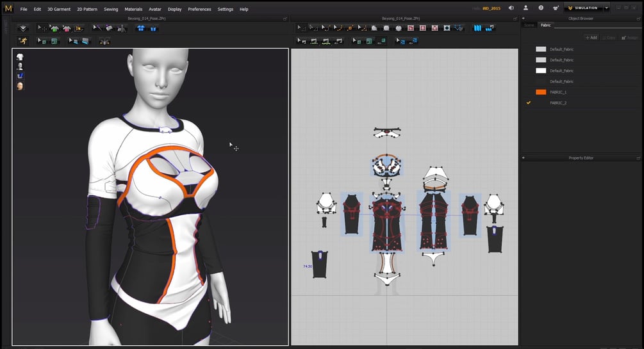This screenshot has height=349, width=644.
Task: Toggle avatar display icon in 3D viewport
Action: (20, 67)
